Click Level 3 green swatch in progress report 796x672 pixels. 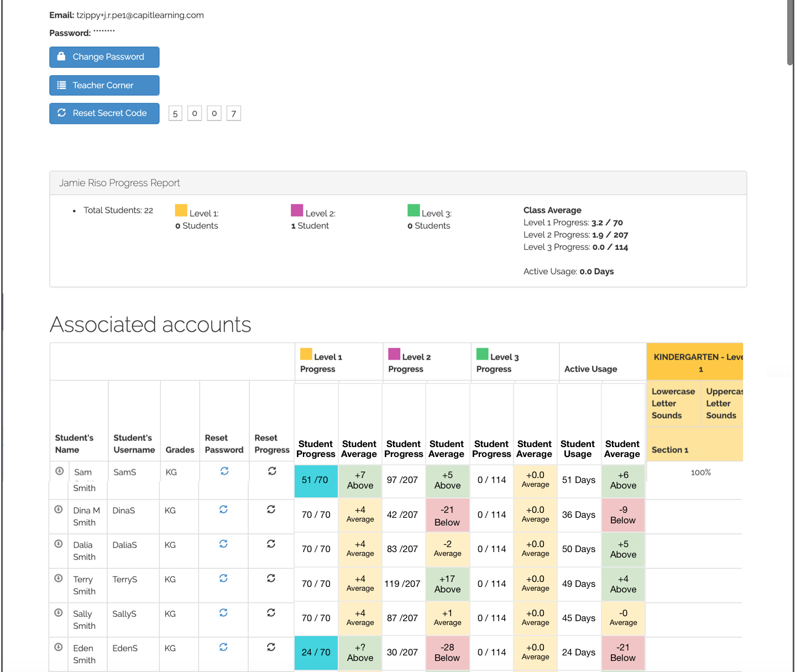(x=413, y=210)
